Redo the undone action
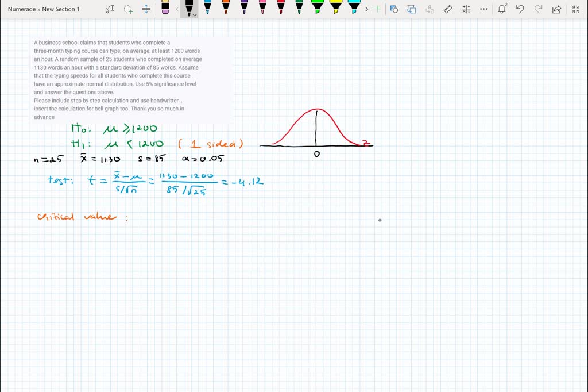This screenshot has width=588, height=392. coord(539,9)
